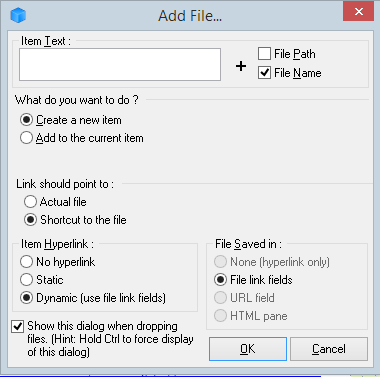Close the Add File dialog

(358, 12)
